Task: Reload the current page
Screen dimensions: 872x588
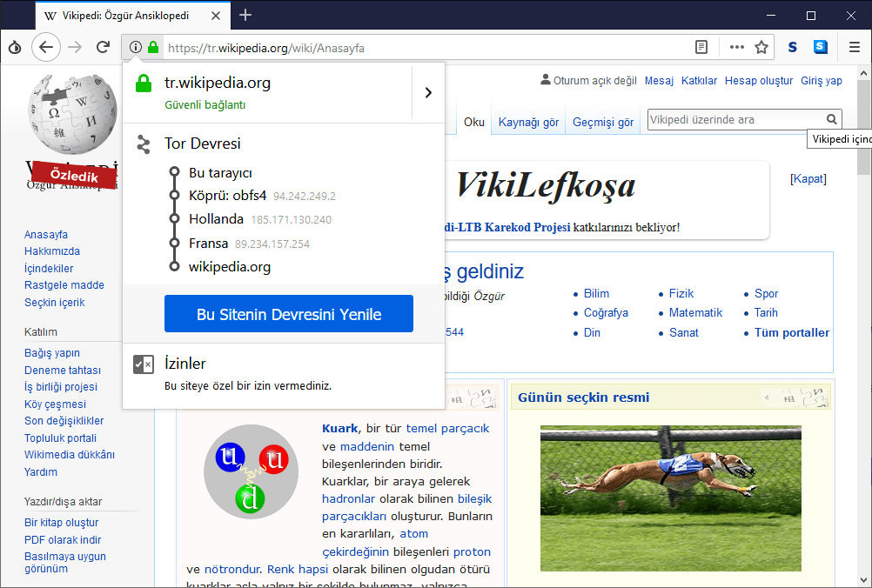Action: [103, 48]
